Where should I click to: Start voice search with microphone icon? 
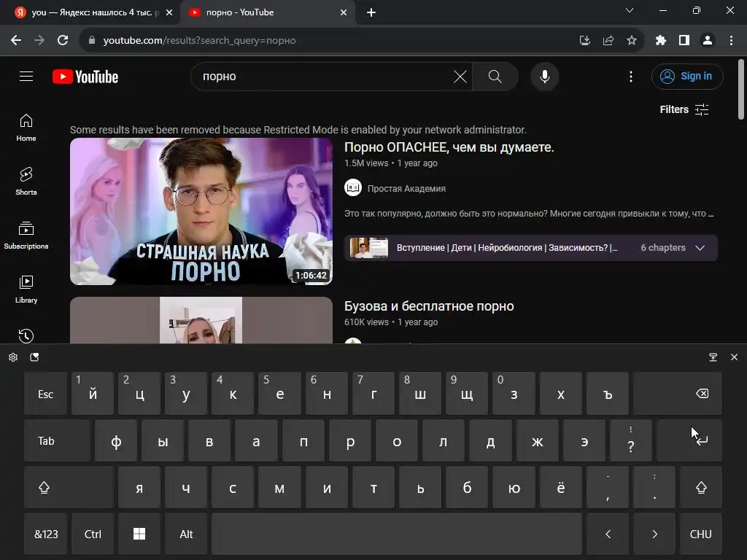544,76
